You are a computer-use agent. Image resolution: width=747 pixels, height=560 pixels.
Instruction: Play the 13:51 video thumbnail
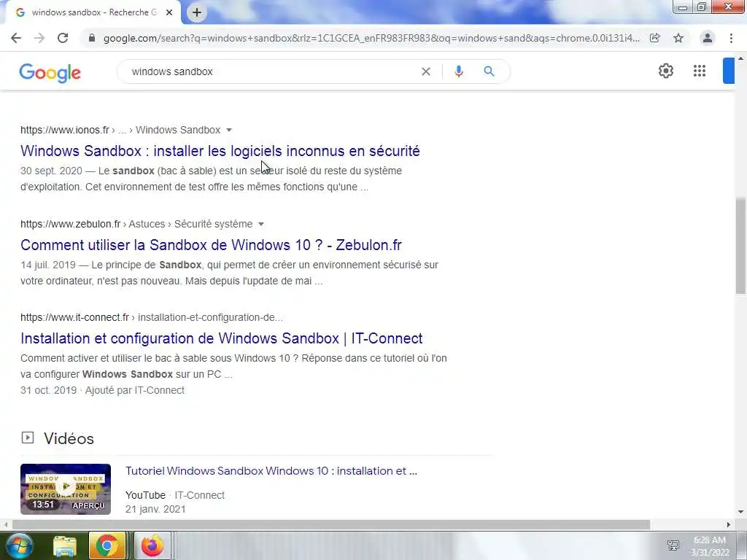coord(66,489)
